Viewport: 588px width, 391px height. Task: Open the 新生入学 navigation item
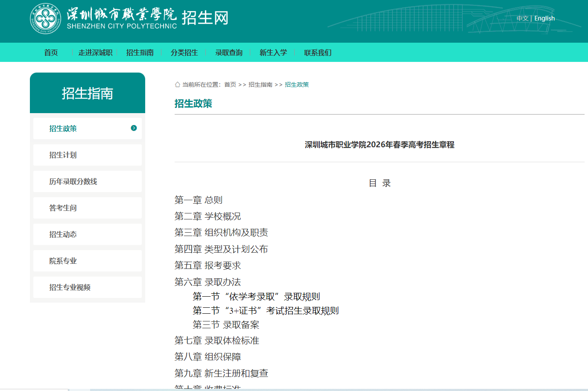point(273,52)
